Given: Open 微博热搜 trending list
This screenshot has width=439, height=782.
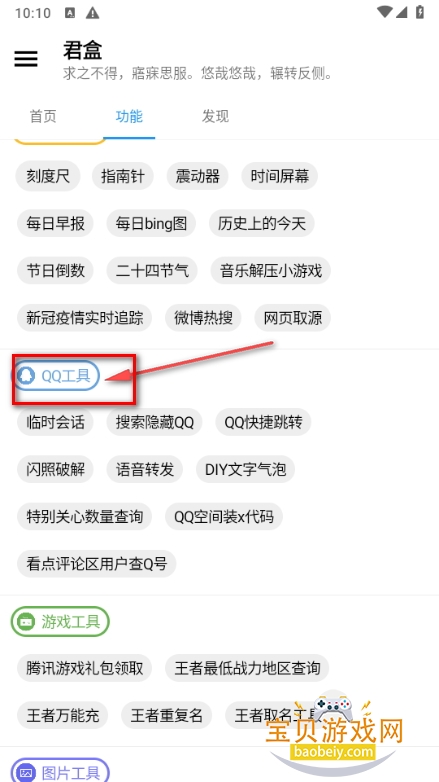Looking at the screenshot, I should point(204,318).
